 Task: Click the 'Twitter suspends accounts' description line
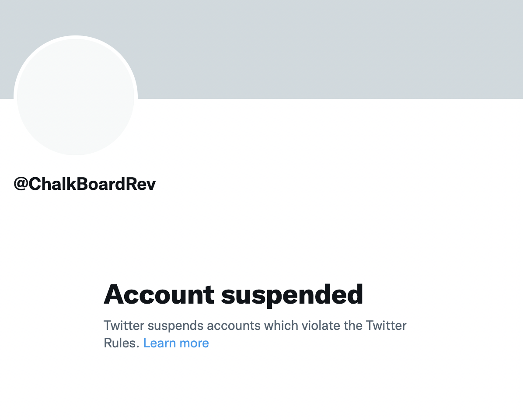[255, 325]
